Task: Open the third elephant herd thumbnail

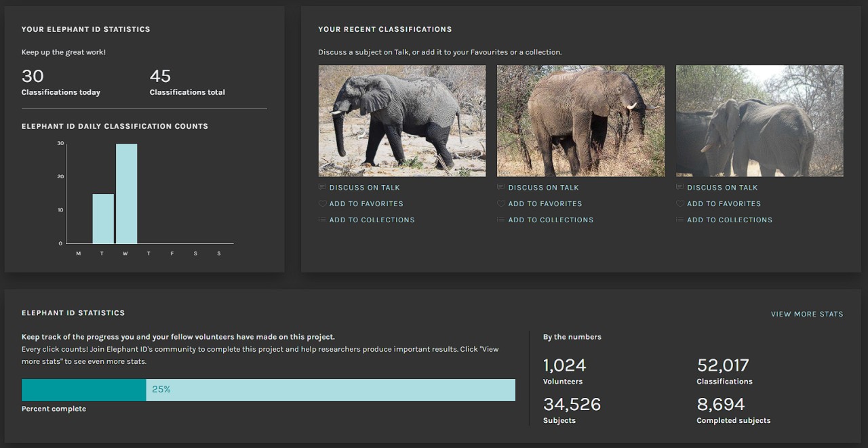Action: click(759, 121)
